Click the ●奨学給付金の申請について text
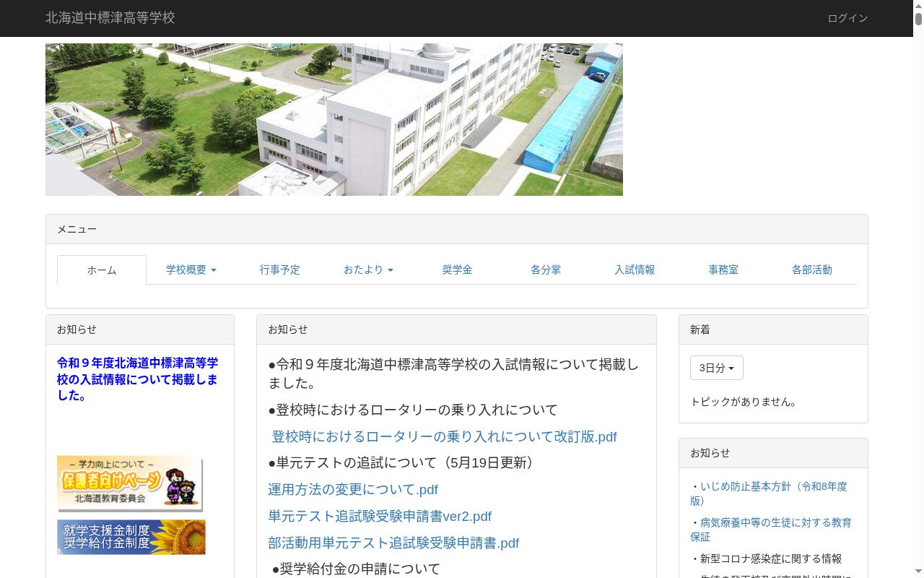Image resolution: width=924 pixels, height=578 pixels. click(356, 569)
